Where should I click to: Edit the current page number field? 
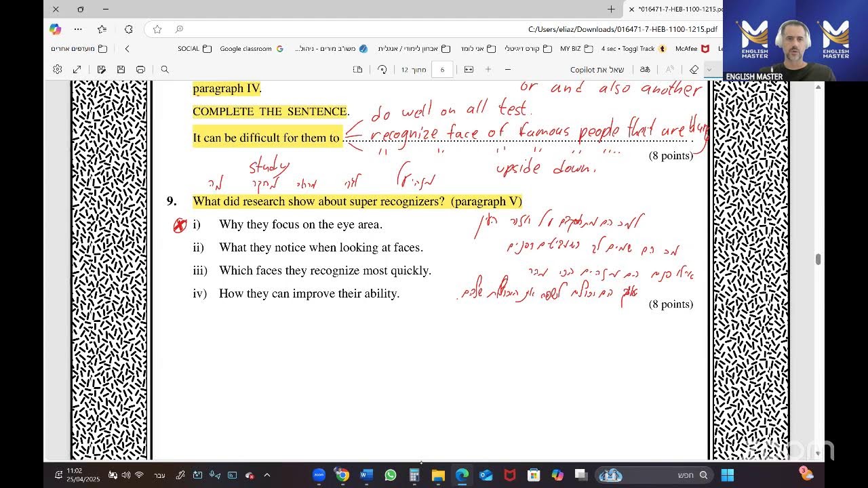click(442, 69)
